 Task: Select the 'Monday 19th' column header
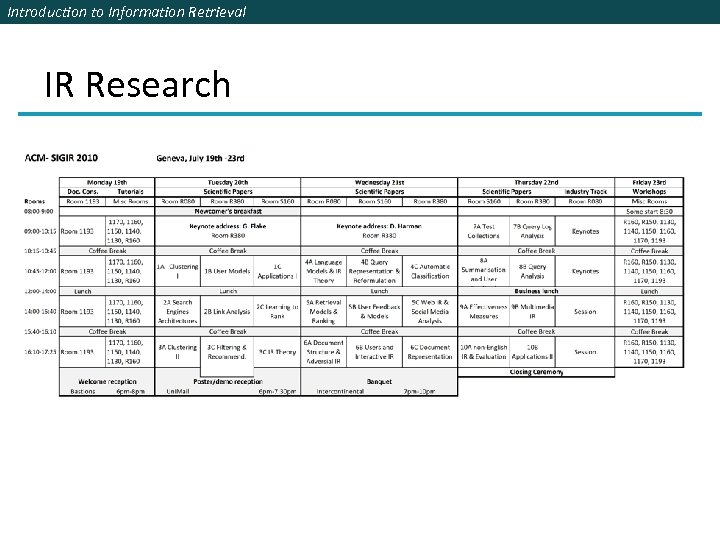[x=107, y=182]
